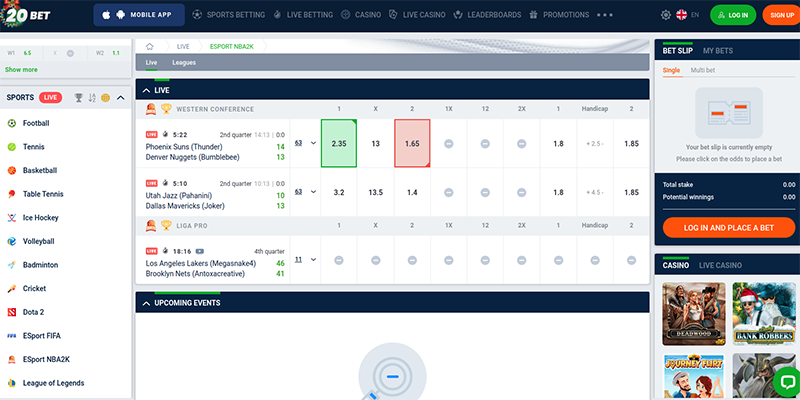Image resolution: width=800 pixels, height=400 pixels.
Task: Collapse the Sports sidebar panel chevron
Action: pyautogui.click(x=120, y=97)
